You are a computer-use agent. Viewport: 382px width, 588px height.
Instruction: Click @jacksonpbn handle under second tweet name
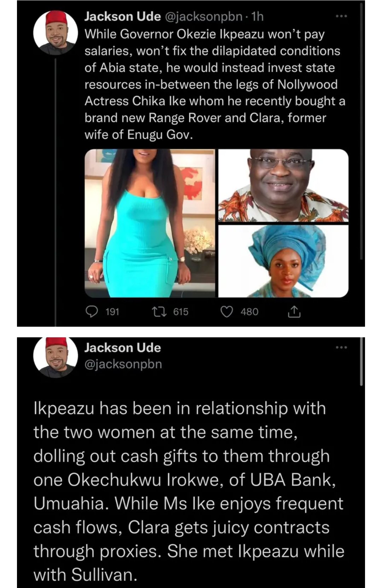(x=123, y=364)
